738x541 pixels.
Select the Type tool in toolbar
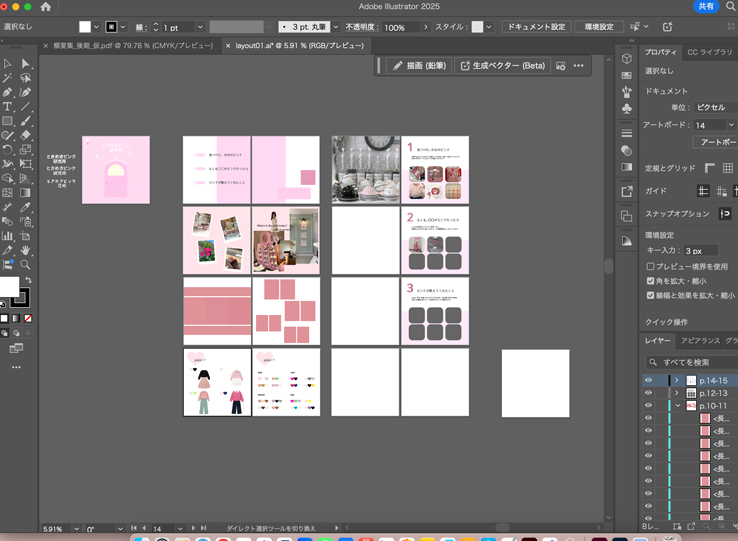click(x=8, y=107)
